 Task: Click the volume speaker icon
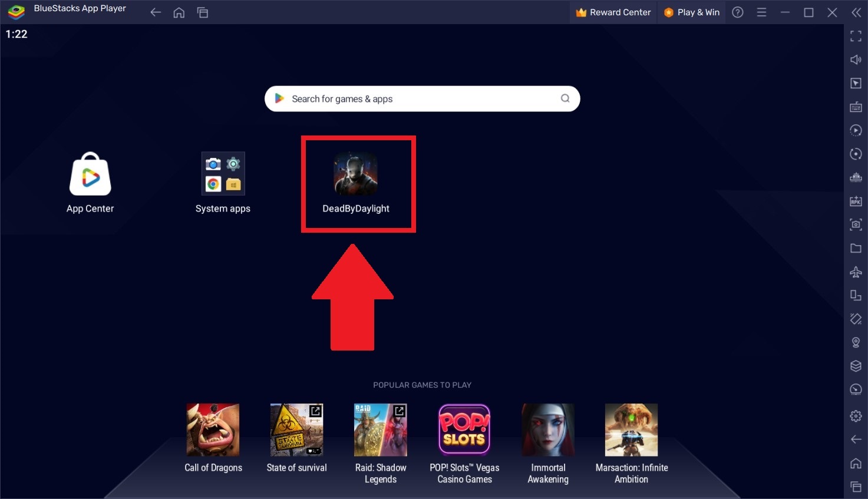tap(856, 60)
